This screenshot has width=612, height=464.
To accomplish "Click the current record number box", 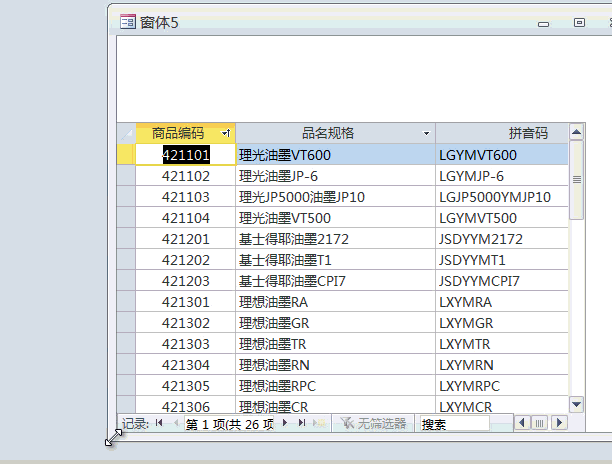I will 229,424.
